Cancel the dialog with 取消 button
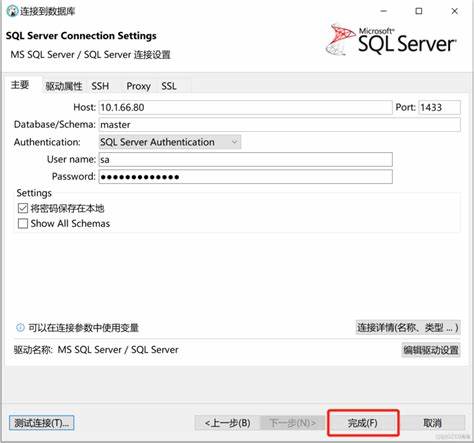474x443 pixels. 432,423
